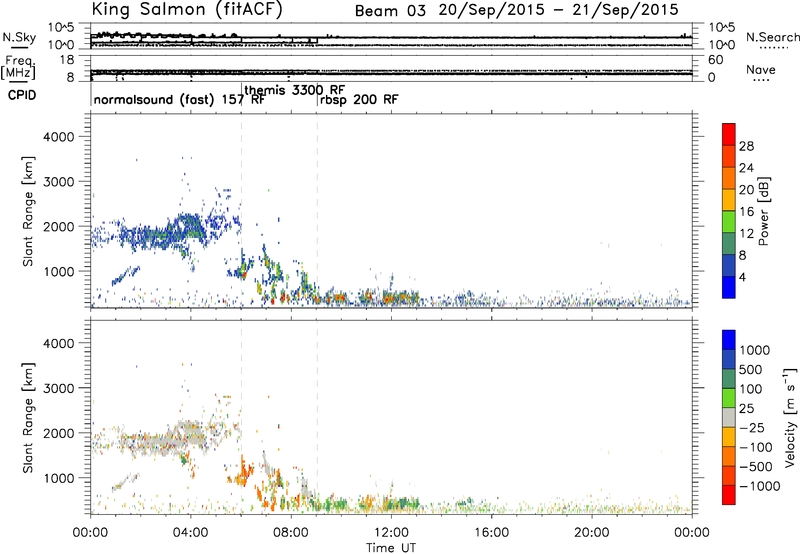Image resolution: width=800 pixels, height=554 pixels.
Task: Click the '4000' tick of the power panel
Action: (x=58, y=137)
